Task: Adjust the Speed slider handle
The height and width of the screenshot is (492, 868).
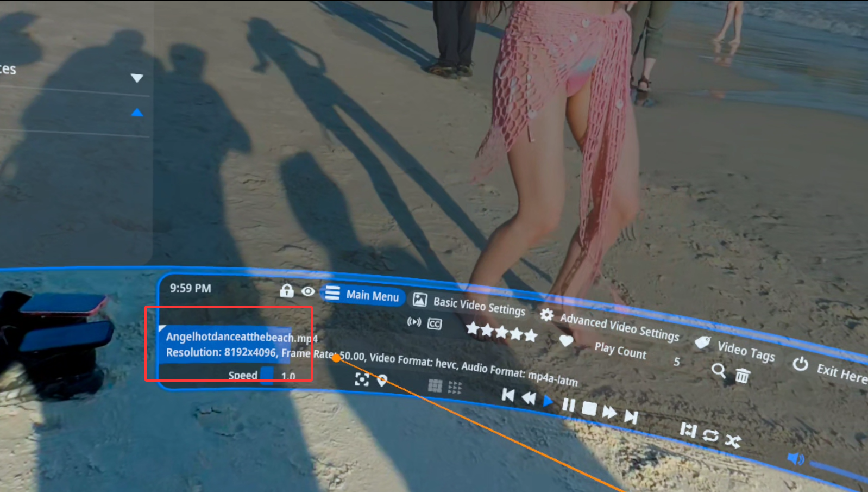Action: [267, 375]
